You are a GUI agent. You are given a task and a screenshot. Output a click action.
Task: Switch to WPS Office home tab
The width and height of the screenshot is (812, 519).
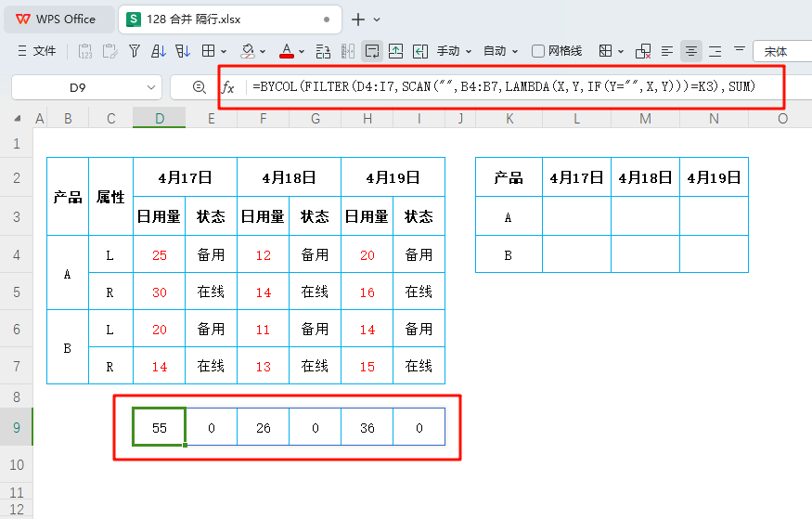point(58,19)
